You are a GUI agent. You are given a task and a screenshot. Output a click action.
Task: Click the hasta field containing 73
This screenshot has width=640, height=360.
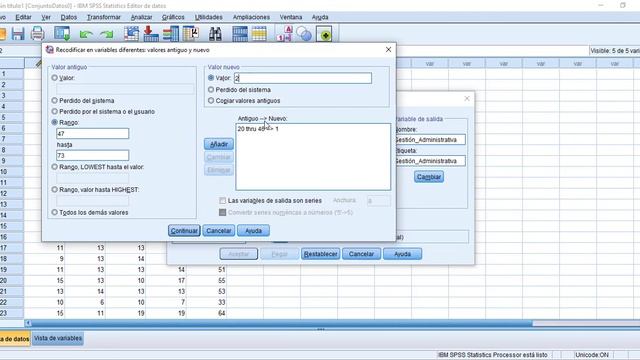pos(93,156)
